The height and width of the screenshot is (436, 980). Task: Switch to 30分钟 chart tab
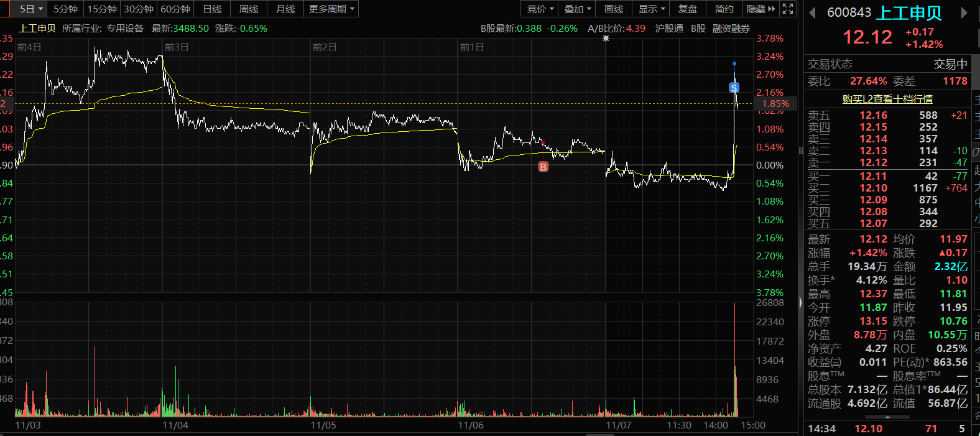click(139, 9)
